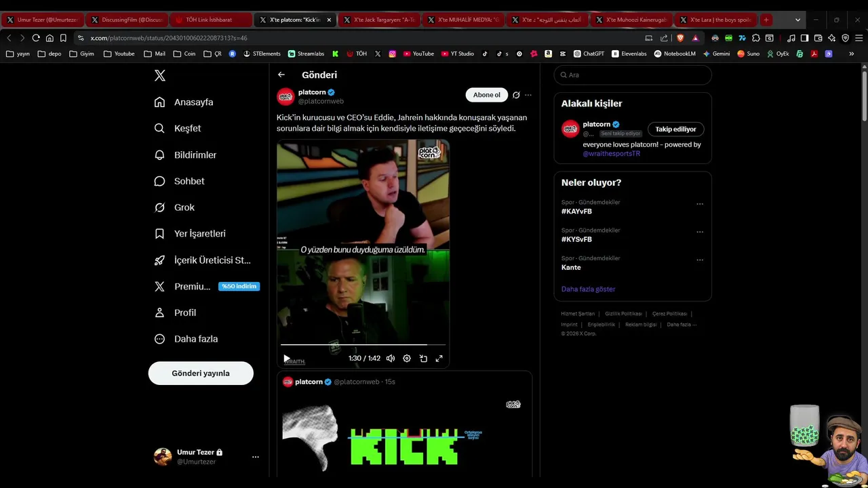868x488 pixels.
Task: Switch to the DiscussingFilm tab
Action: click(126, 20)
